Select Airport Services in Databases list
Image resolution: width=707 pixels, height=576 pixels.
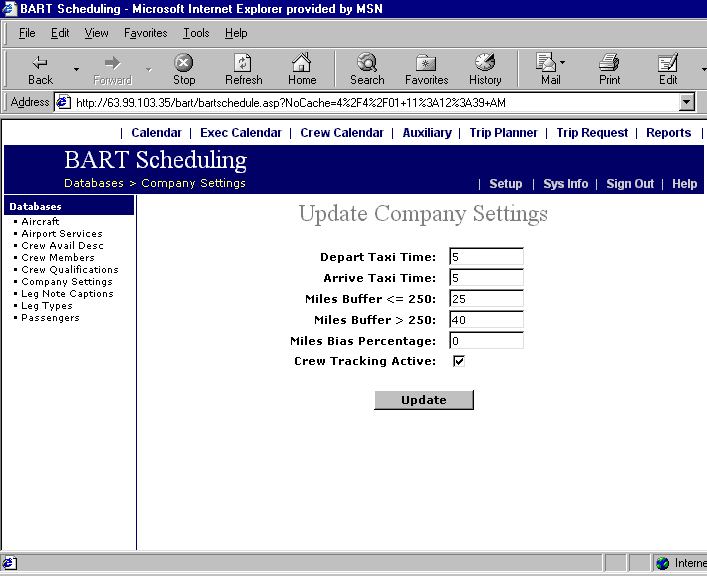pyautogui.click(x=62, y=234)
